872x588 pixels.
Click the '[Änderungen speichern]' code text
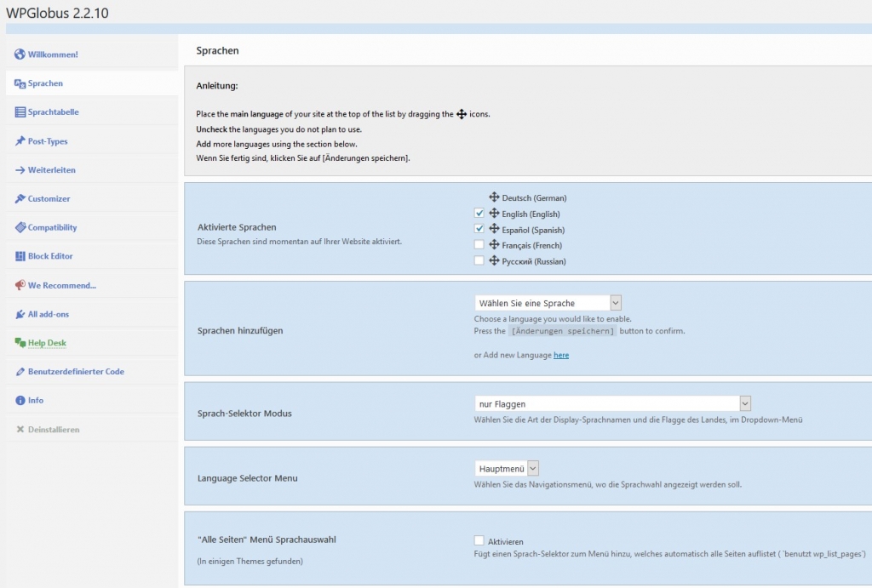(x=563, y=331)
